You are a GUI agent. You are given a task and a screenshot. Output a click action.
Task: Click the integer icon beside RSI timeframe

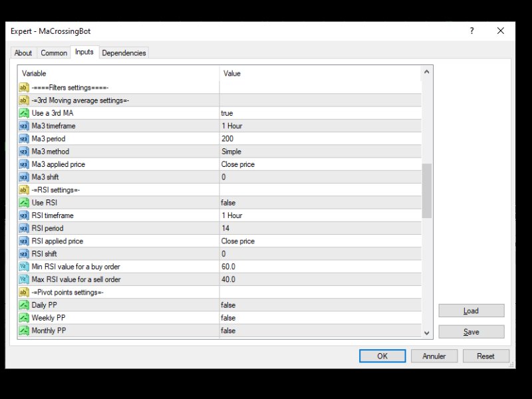(x=24, y=215)
